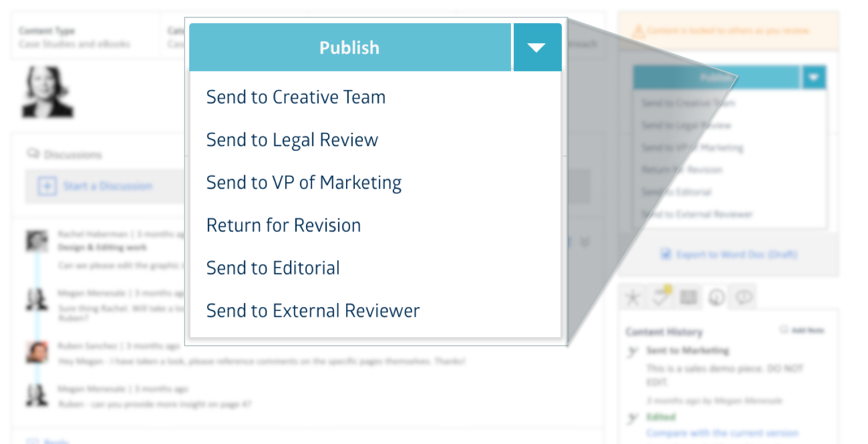Choose Send to External Reviewer in the enlarged menu
The image size is (868, 444).
point(313,311)
